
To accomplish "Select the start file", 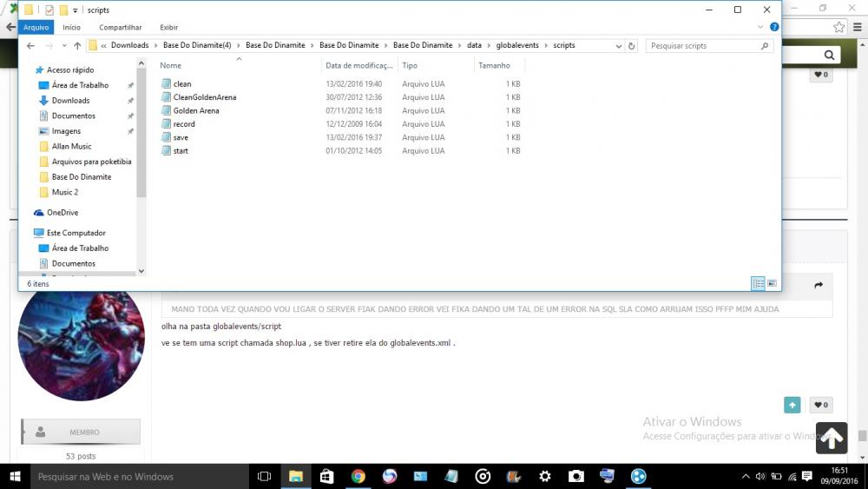I will pyautogui.click(x=181, y=150).
